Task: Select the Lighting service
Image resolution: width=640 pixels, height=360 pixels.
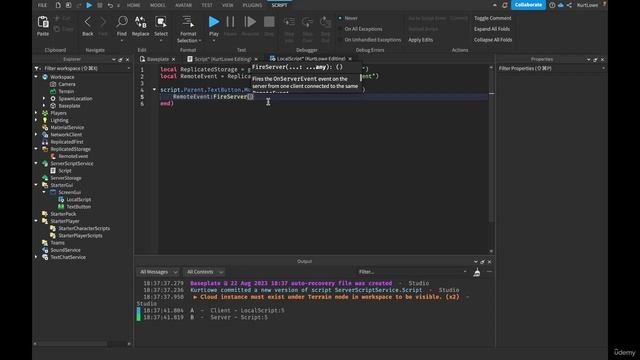Action: click(59, 120)
